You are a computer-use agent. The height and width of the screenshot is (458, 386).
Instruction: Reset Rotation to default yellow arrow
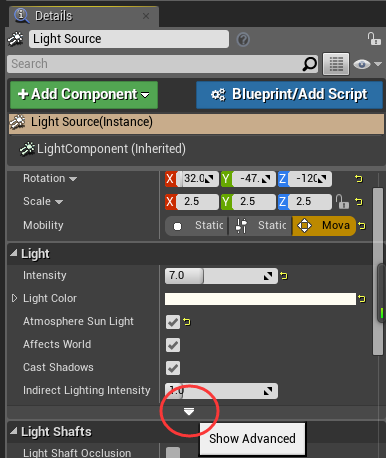pos(359,179)
